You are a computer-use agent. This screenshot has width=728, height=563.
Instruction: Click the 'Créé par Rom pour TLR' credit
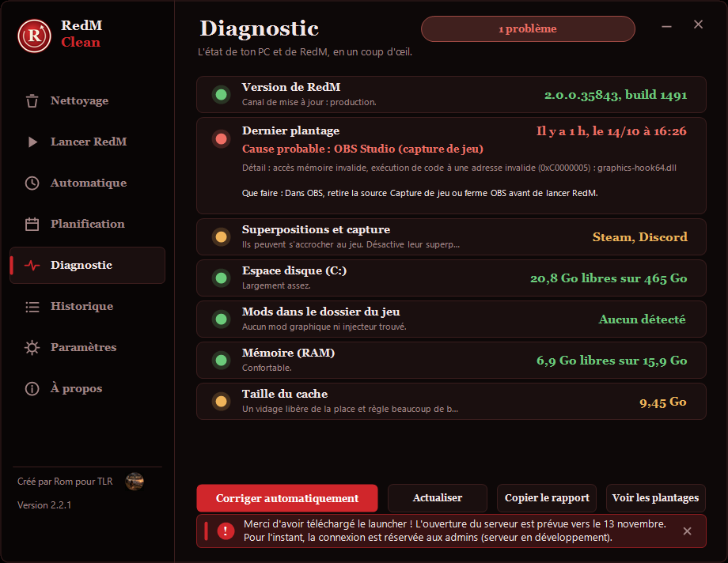tap(65, 482)
